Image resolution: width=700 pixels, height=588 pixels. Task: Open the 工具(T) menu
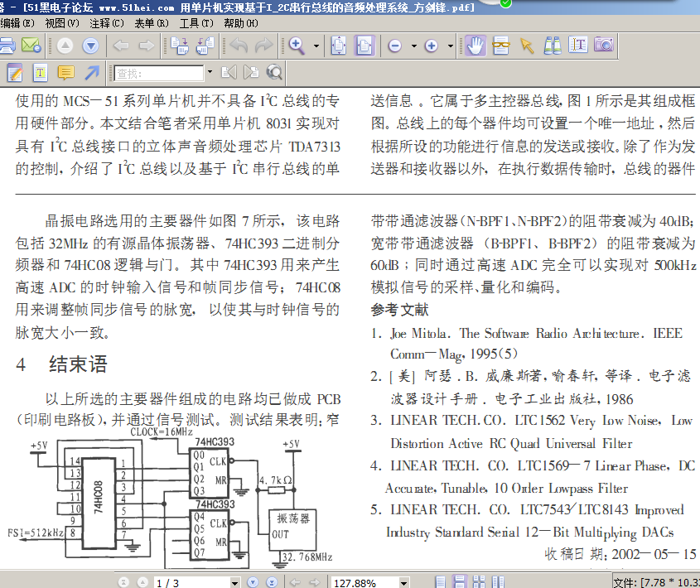pyautogui.click(x=196, y=23)
